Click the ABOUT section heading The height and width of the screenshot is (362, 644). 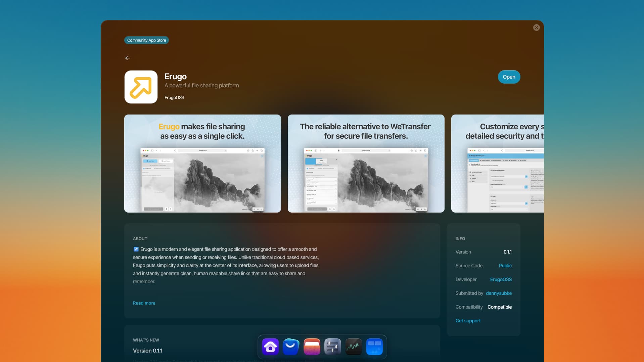pyautogui.click(x=140, y=239)
